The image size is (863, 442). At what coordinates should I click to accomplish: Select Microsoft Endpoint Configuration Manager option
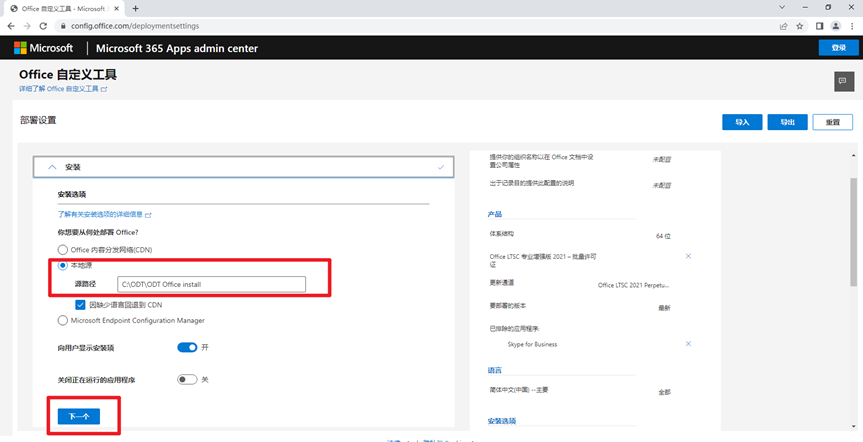point(62,321)
